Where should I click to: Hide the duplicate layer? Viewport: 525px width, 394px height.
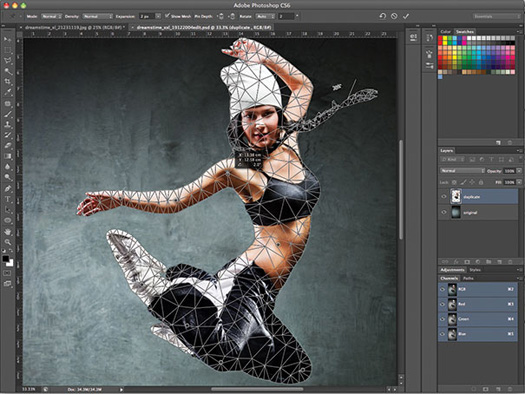tap(444, 197)
